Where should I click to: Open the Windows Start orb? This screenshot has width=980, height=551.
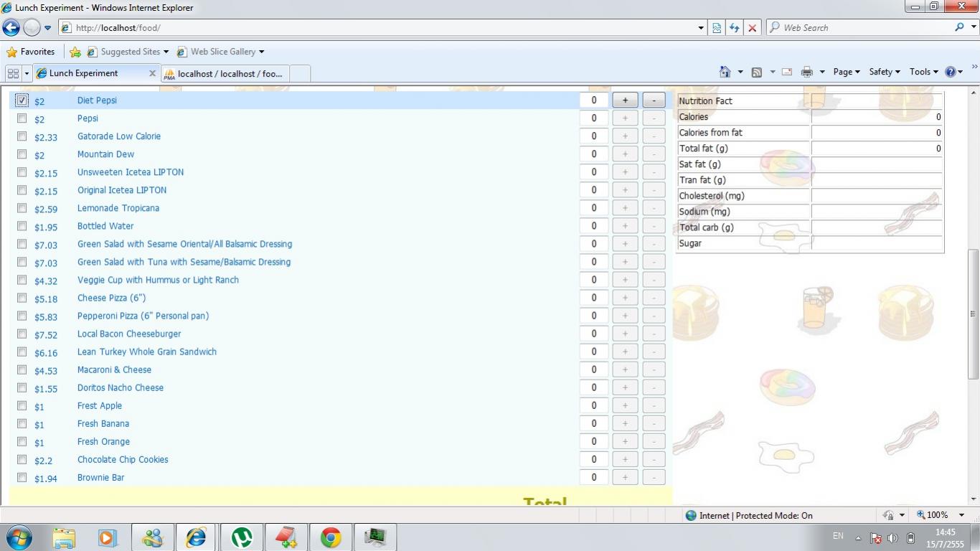(19, 537)
